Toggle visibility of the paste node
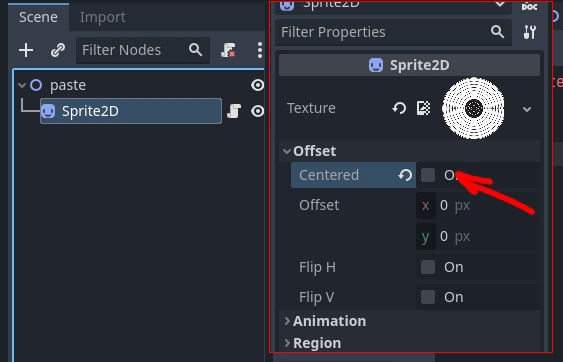563x362 pixels. (257, 85)
